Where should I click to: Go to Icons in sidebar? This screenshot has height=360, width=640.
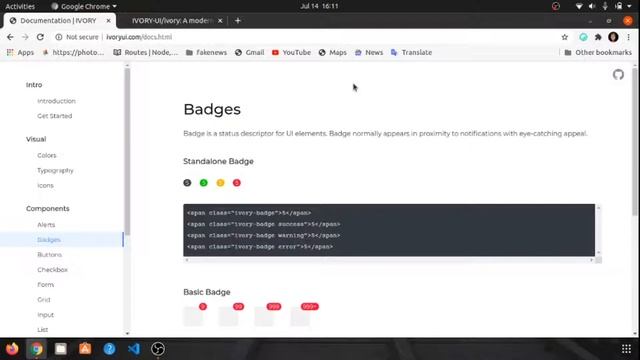45,186
